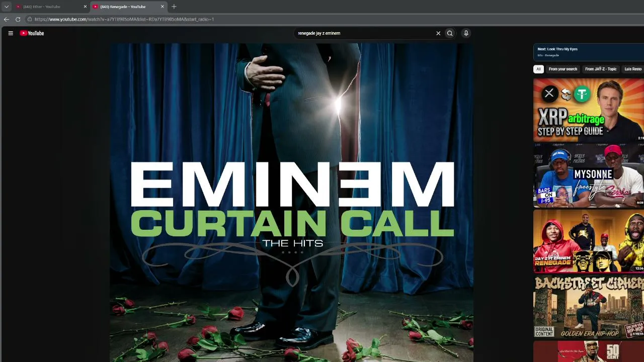This screenshot has width=644, height=362.
Task: Close the Renegade - YouTube tab
Action: [163, 7]
